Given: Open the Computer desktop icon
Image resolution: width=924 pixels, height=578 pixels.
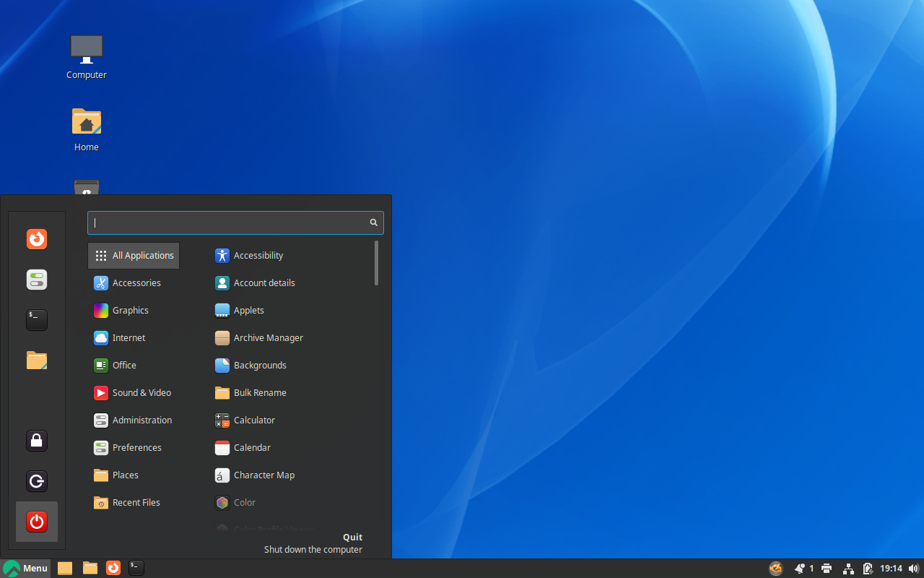Looking at the screenshot, I should tap(87, 56).
